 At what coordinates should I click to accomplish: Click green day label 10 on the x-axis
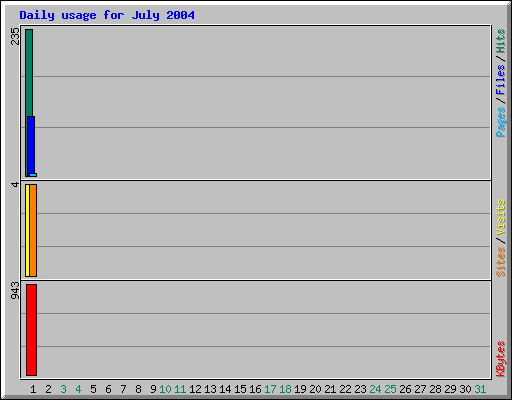pyautogui.click(x=165, y=389)
